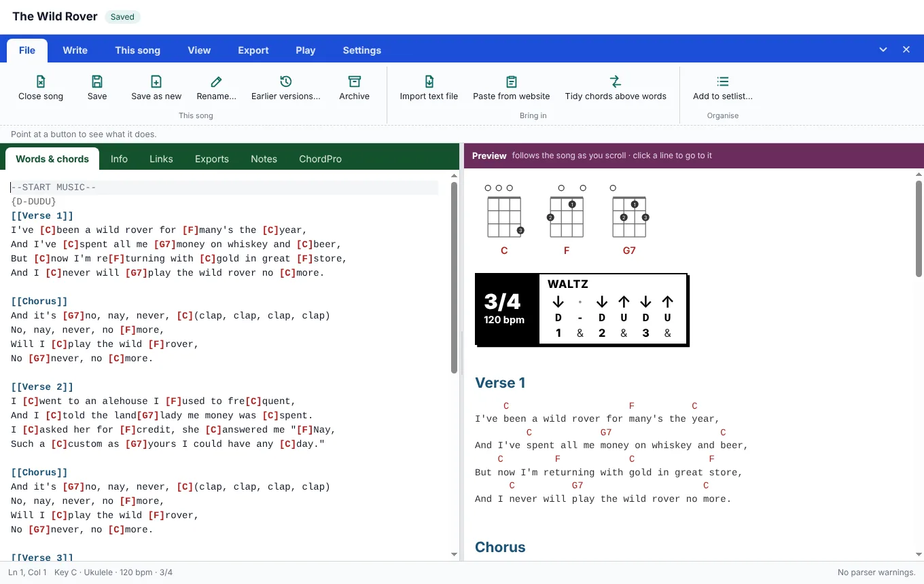Click the preview pane's scrollbar thumb
This screenshot has height=584, width=924.
[919, 228]
